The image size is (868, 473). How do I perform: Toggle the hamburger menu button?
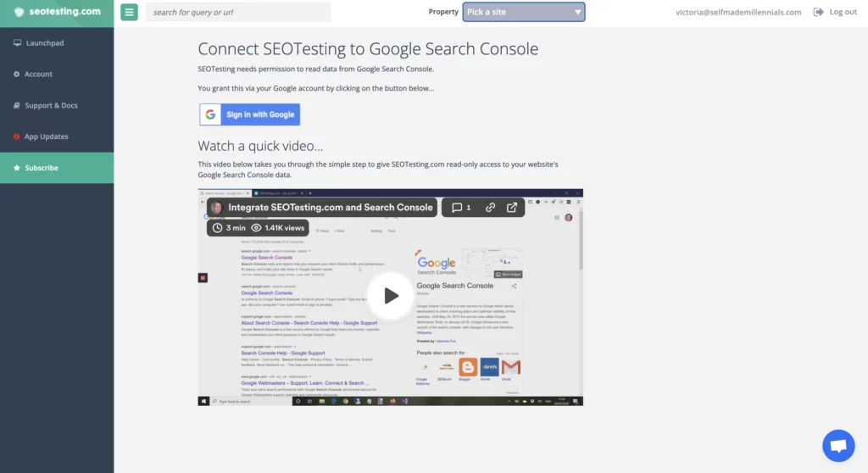click(129, 12)
